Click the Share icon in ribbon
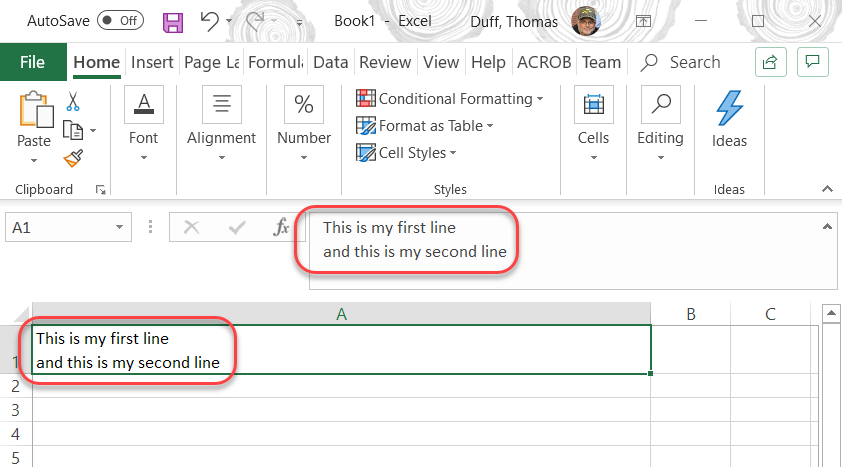 point(770,62)
